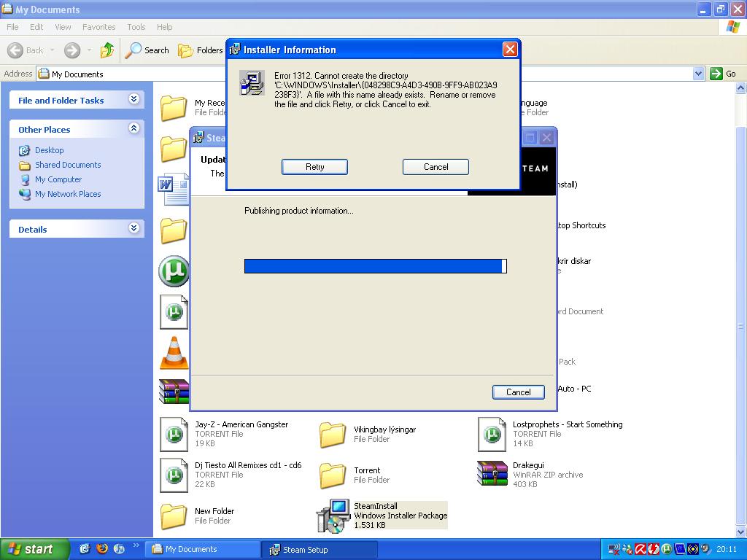Open the Desktop link in Other Places
Viewport: 747px width, 560px height.
[x=49, y=150]
